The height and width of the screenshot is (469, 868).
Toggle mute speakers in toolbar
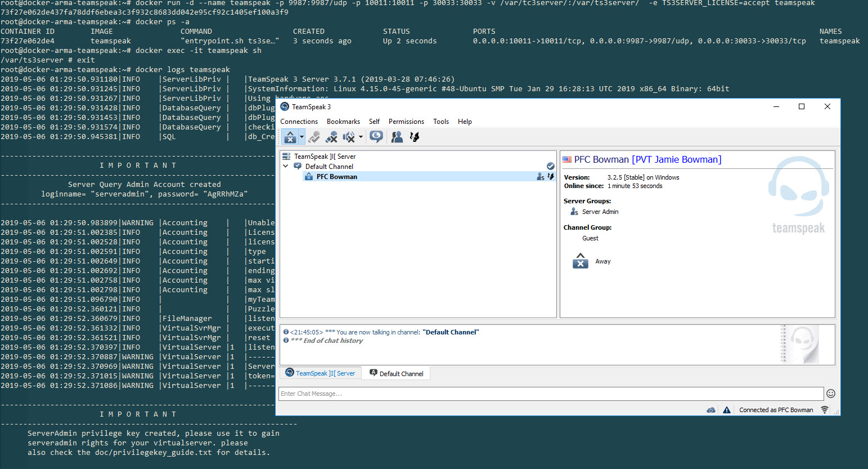349,137
